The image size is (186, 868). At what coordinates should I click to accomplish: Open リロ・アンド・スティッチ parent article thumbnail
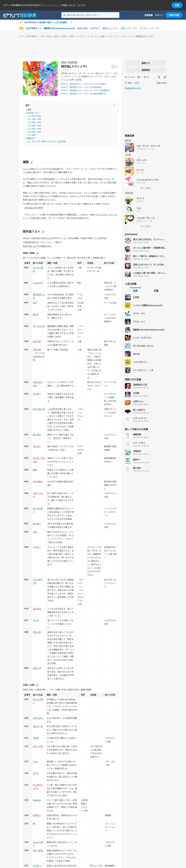130,147
